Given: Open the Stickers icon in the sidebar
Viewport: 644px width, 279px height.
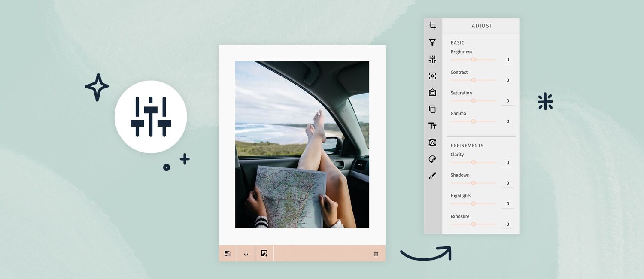Looking at the screenshot, I should pyautogui.click(x=432, y=159).
